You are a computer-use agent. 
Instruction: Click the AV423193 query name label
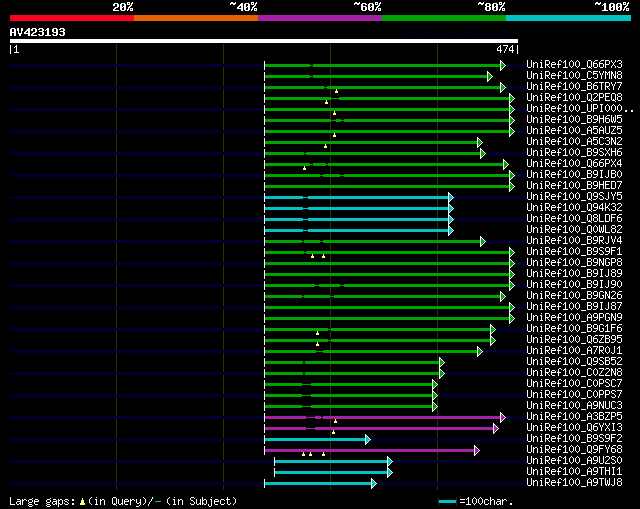click(38, 32)
